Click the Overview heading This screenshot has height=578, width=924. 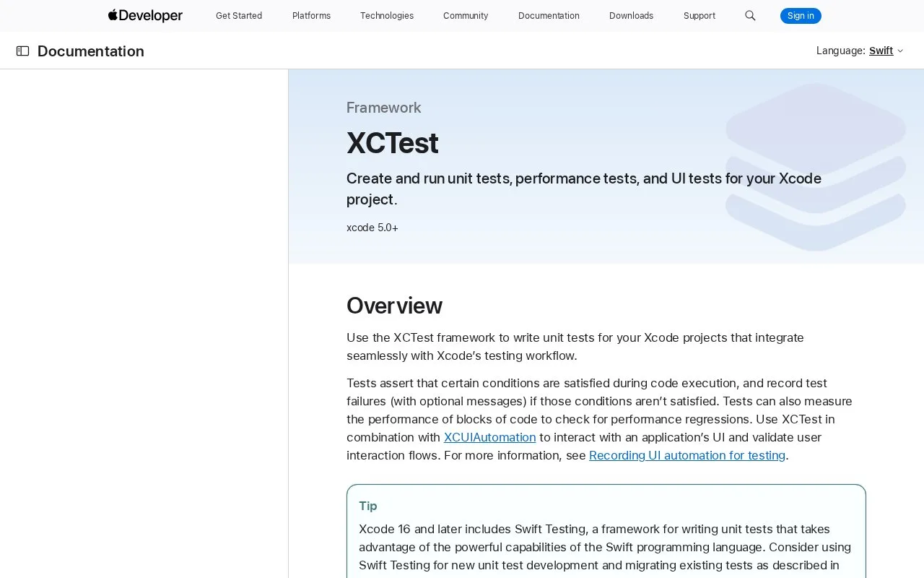(394, 306)
